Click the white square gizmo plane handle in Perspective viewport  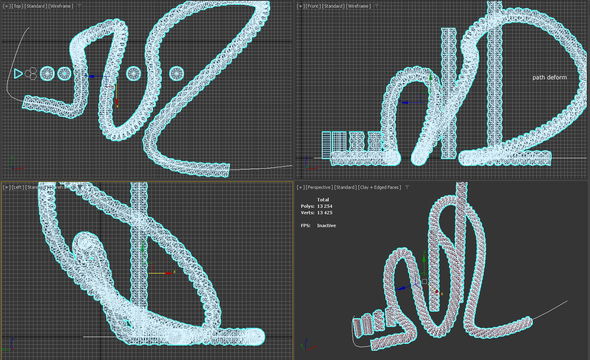(424, 281)
